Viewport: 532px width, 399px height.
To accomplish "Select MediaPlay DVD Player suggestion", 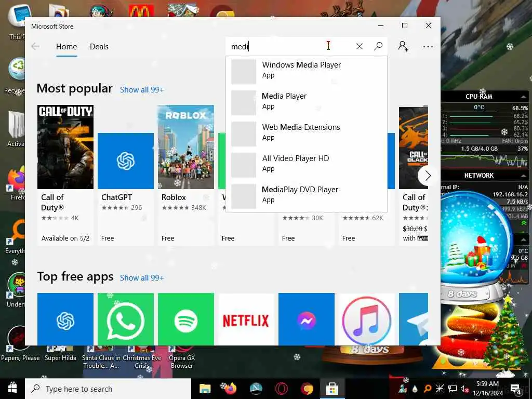I will click(x=307, y=196).
